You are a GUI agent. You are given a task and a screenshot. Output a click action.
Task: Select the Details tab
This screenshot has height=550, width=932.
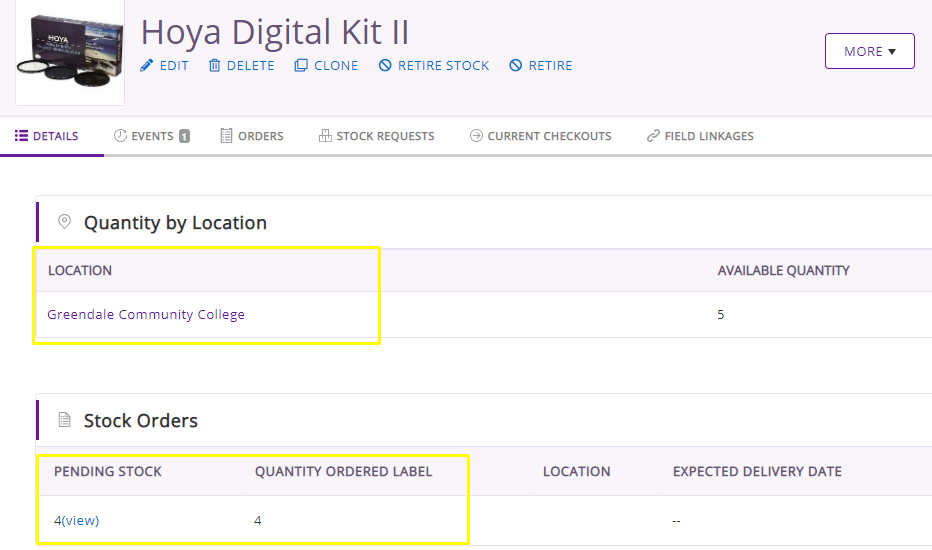click(46, 136)
